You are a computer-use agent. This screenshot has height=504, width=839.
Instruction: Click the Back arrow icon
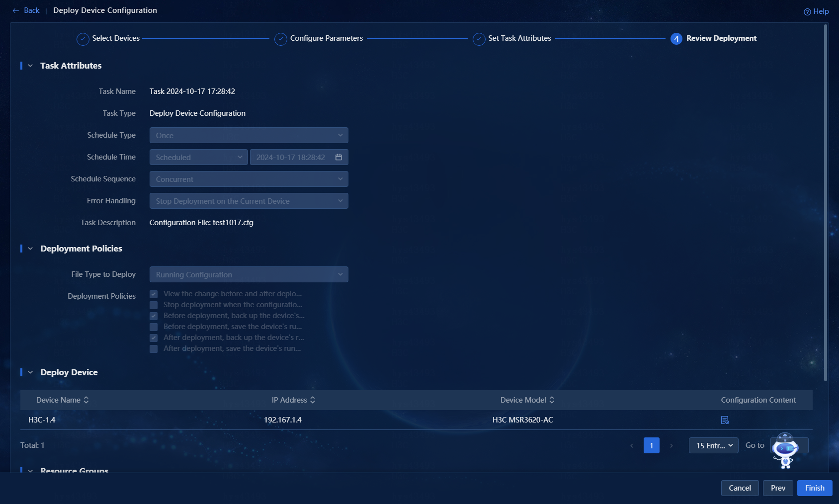click(x=16, y=10)
